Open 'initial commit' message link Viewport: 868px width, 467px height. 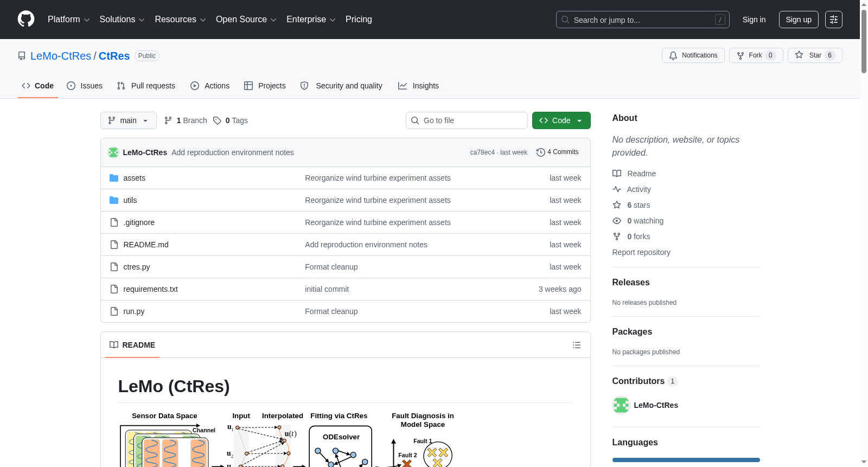(327, 289)
